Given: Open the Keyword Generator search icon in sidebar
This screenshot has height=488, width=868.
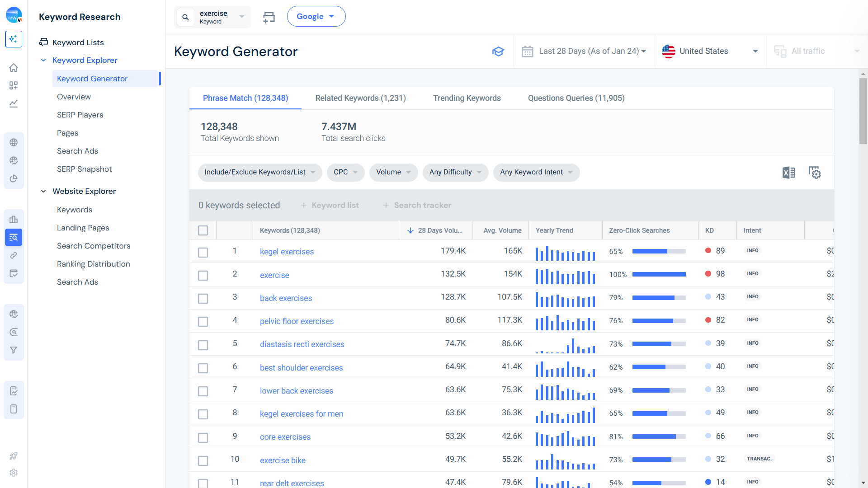Looking at the screenshot, I should click(x=14, y=237).
